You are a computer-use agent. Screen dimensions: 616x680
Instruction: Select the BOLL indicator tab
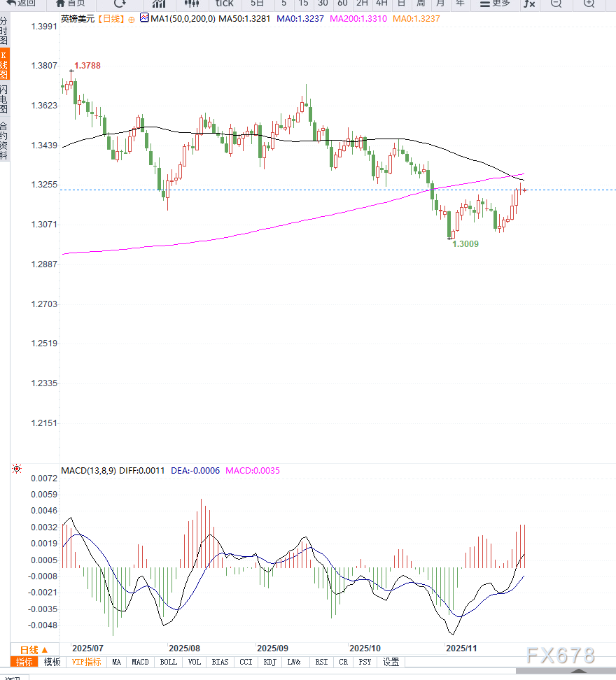(x=168, y=662)
